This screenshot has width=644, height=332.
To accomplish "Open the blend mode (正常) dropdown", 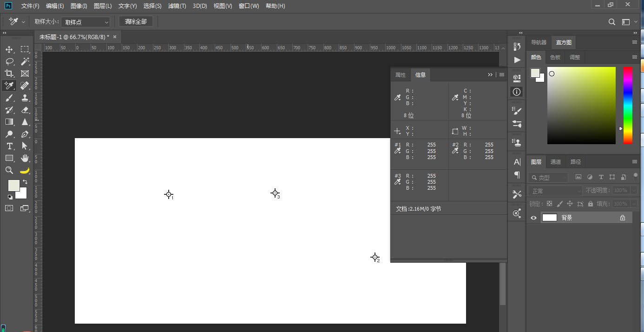I will click(x=555, y=191).
